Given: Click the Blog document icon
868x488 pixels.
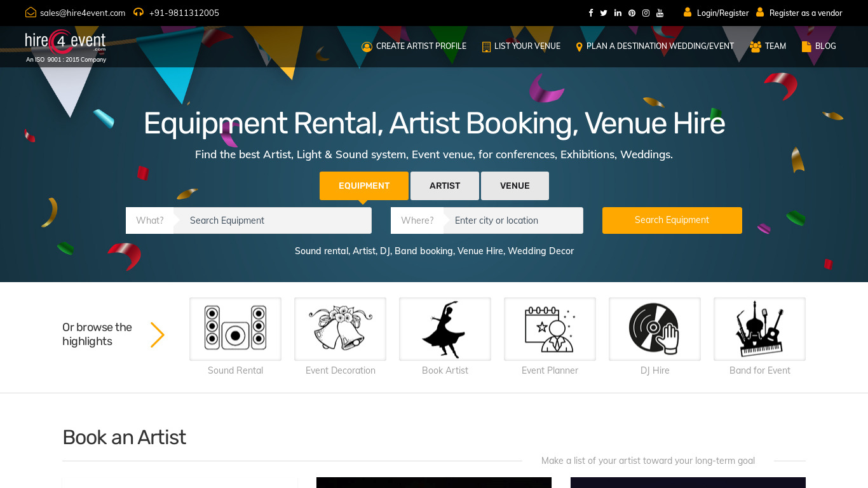Looking at the screenshot, I should click(x=806, y=46).
